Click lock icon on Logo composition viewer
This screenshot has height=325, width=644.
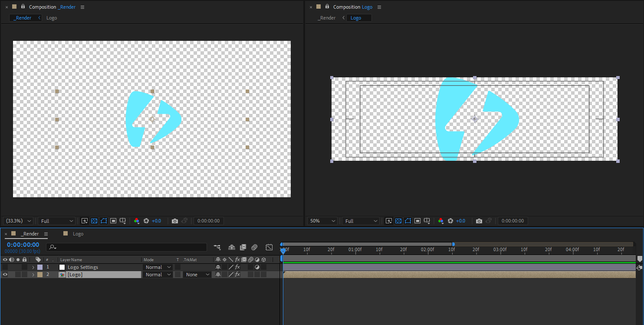point(327,7)
